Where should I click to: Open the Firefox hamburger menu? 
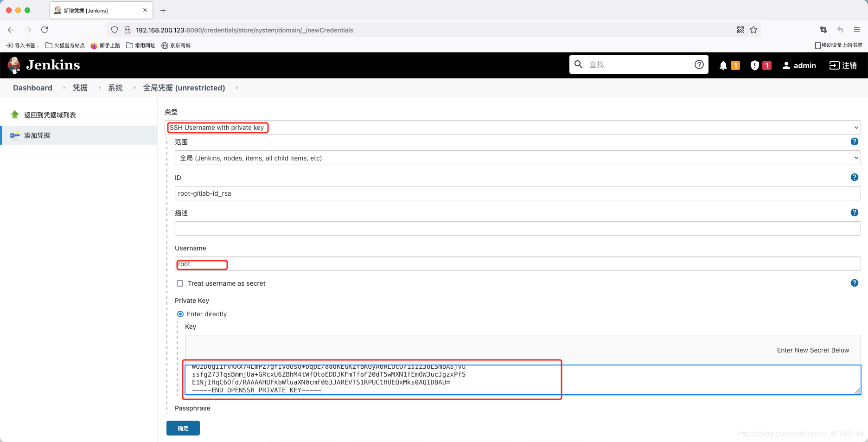(857, 30)
